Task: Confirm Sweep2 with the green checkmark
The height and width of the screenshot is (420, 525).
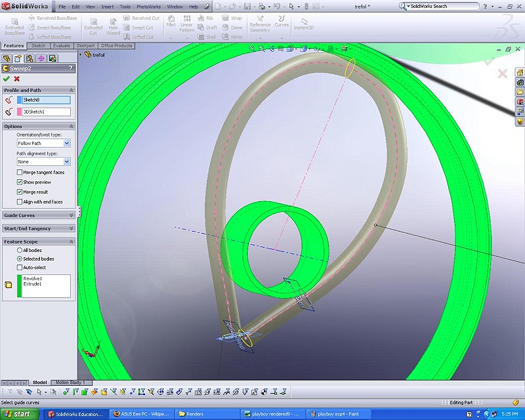Action: click(x=7, y=79)
